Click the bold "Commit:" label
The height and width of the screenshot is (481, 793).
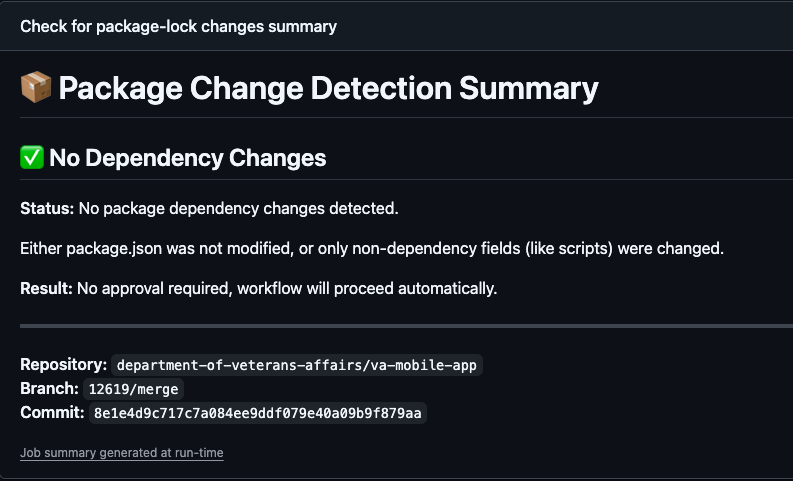point(52,413)
